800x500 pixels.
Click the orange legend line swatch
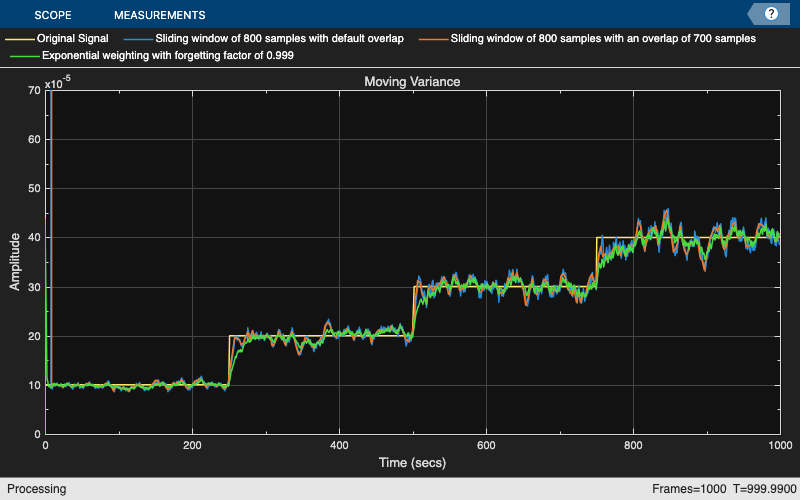434,39
